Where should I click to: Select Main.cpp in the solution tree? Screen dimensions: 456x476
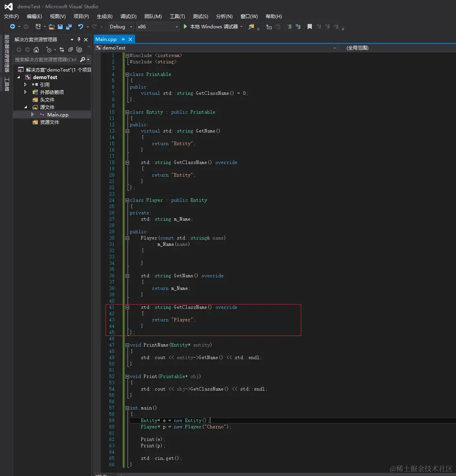tap(57, 115)
